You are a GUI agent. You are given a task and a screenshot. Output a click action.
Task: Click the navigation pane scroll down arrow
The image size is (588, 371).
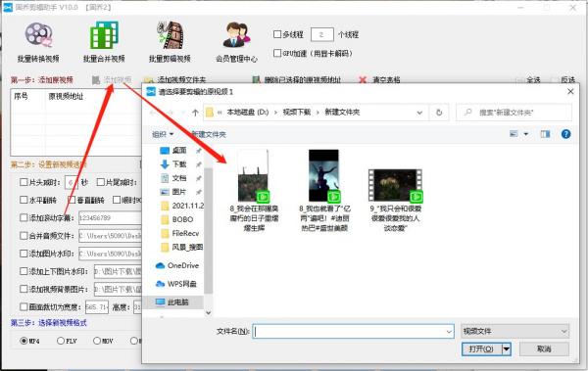[209, 312]
